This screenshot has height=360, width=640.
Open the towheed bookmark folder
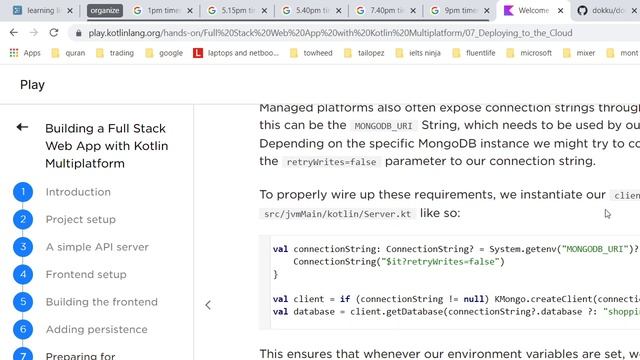(311, 53)
